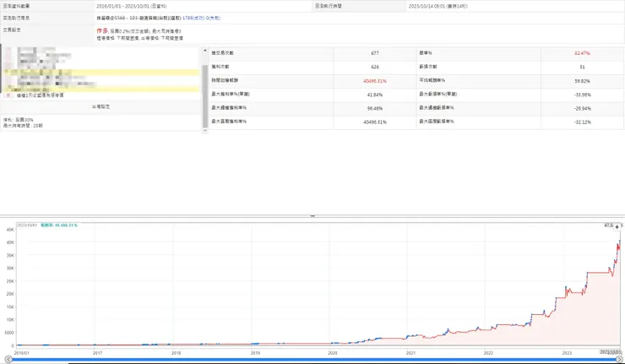Click the blue chart range scrollbar track
The width and height of the screenshot is (625, 364).
point(312,361)
